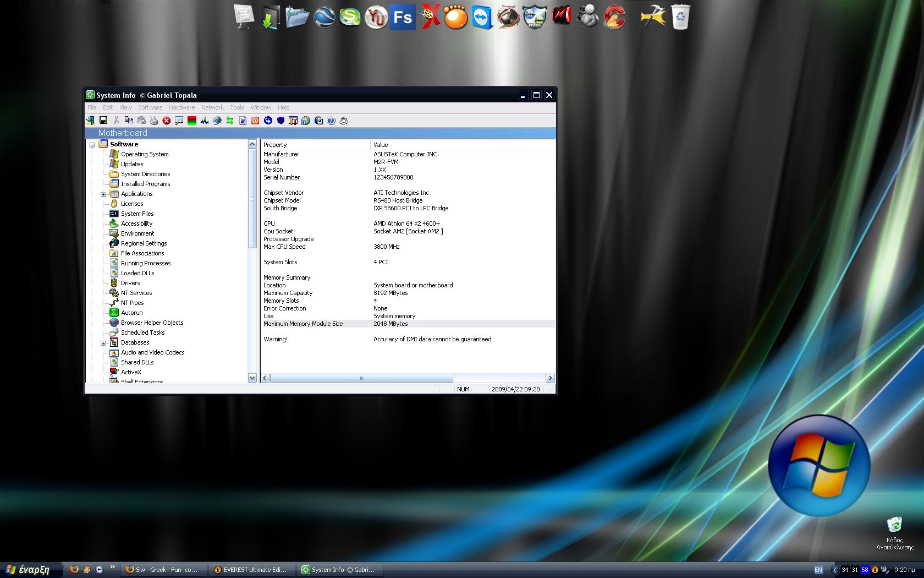Select Installed Programs in the tree
Viewport: 924px width, 578px height.
click(145, 184)
